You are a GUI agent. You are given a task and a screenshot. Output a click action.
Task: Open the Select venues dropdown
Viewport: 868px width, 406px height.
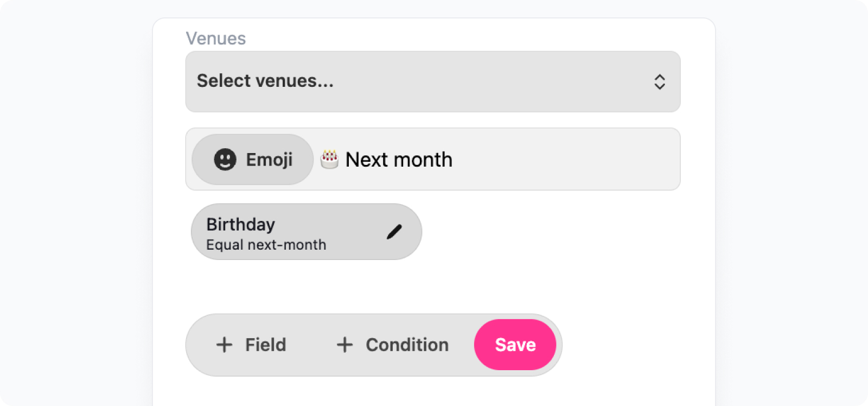click(432, 82)
